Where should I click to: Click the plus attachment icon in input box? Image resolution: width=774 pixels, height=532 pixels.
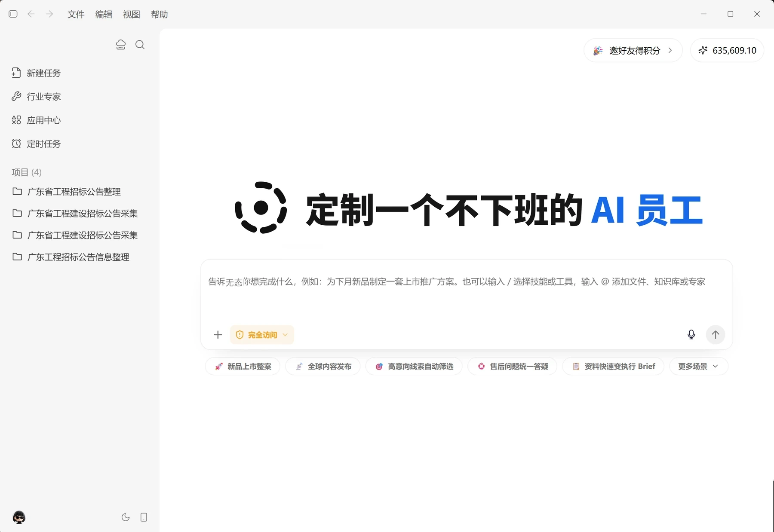coord(218,335)
